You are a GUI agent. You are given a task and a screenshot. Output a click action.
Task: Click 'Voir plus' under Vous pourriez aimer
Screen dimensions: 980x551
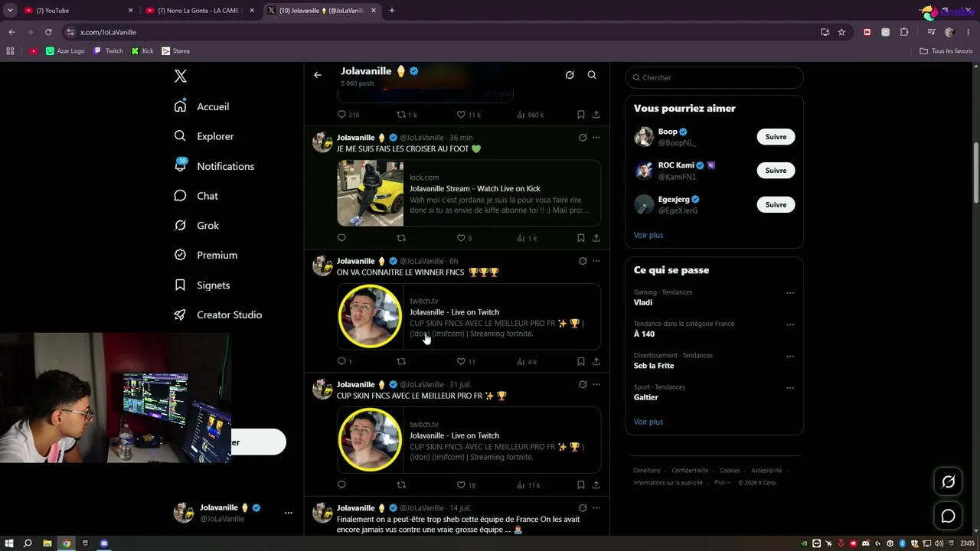point(648,235)
